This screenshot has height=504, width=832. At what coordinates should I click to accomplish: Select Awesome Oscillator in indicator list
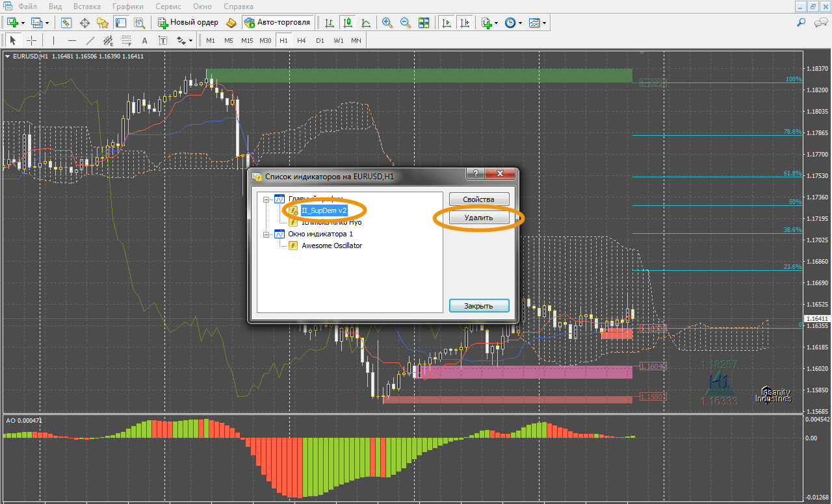(331, 246)
